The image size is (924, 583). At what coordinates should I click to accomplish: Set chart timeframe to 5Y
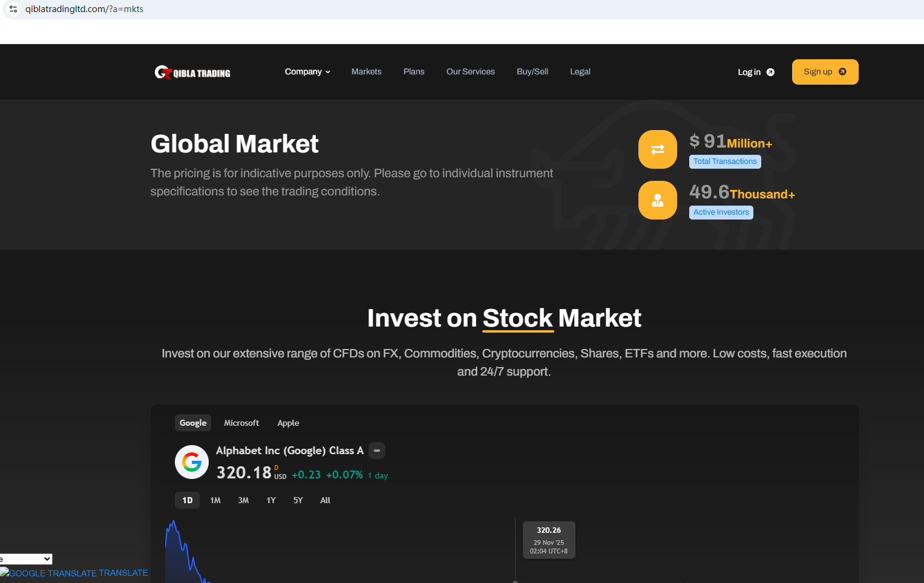tap(298, 500)
